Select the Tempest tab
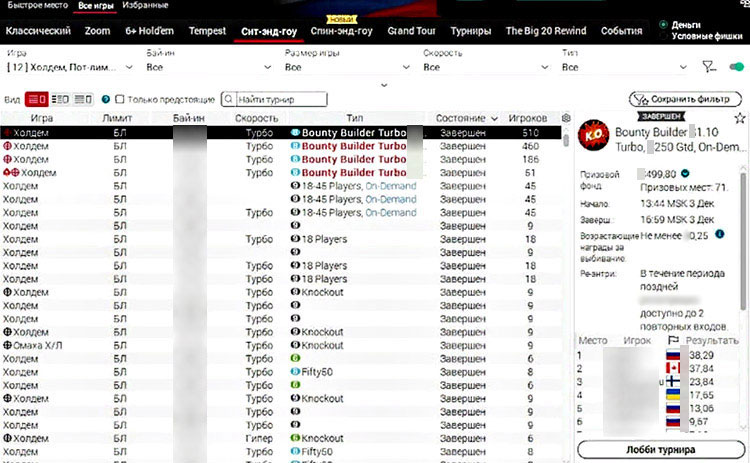This screenshot has width=750, height=463. (207, 31)
